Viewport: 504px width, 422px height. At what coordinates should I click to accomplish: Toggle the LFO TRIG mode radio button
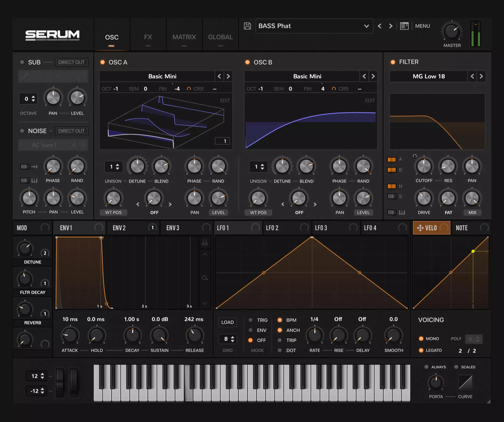pyautogui.click(x=251, y=320)
